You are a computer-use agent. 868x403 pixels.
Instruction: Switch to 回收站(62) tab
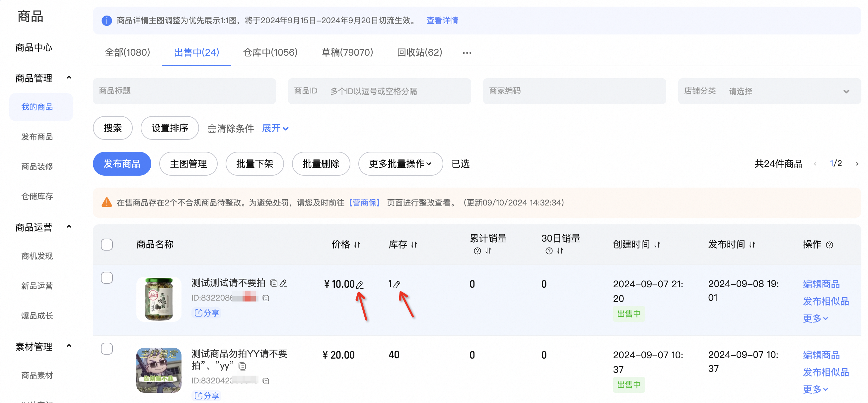pos(419,52)
